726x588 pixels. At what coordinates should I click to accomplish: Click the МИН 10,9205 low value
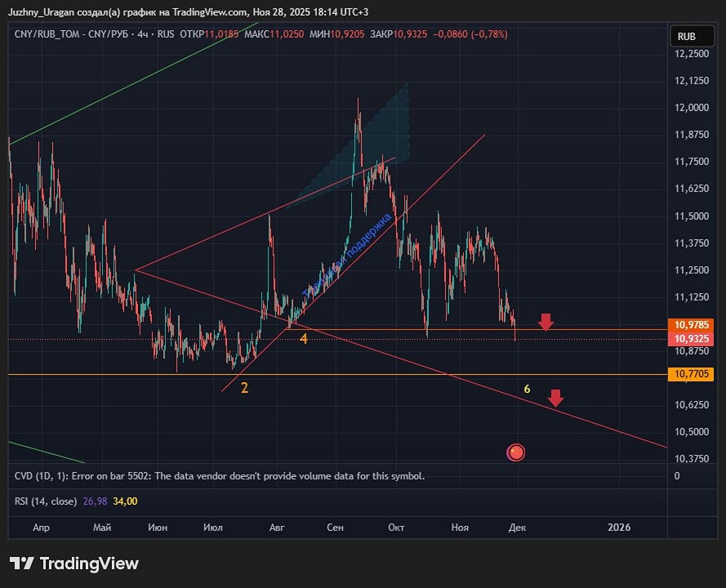pyautogui.click(x=337, y=34)
